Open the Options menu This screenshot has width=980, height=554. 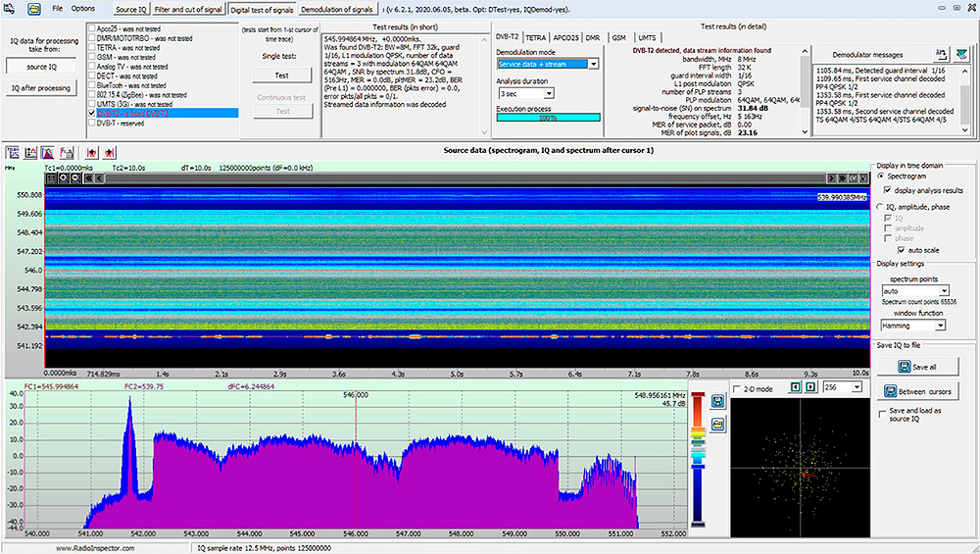tap(82, 8)
